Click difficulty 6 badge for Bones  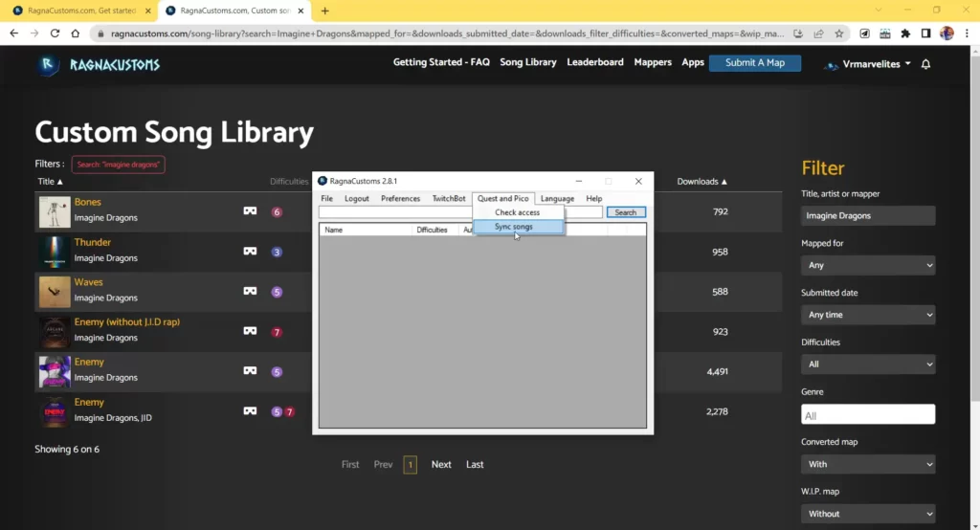coord(277,211)
